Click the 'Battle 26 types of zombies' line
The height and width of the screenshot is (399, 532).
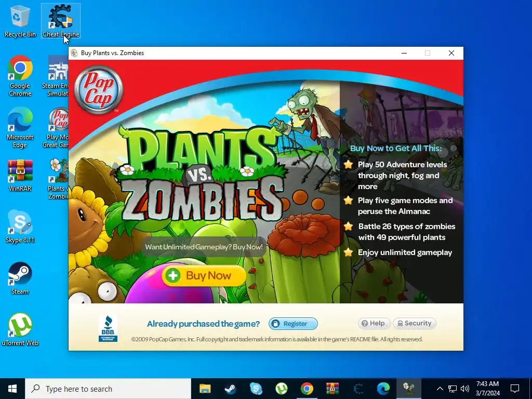(x=406, y=232)
